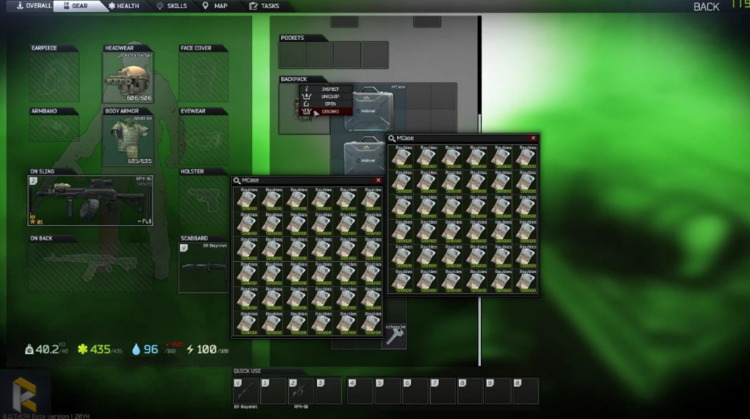The width and height of the screenshot is (750, 419).
Task: Click the BACKPACK slot label
Action: click(x=294, y=79)
